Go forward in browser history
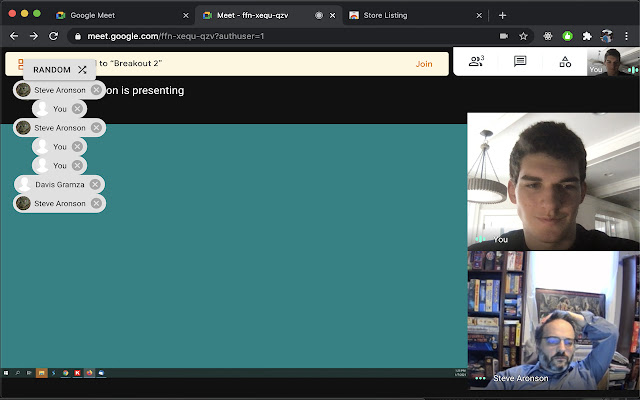The image size is (640, 400). [x=34, y=36]
